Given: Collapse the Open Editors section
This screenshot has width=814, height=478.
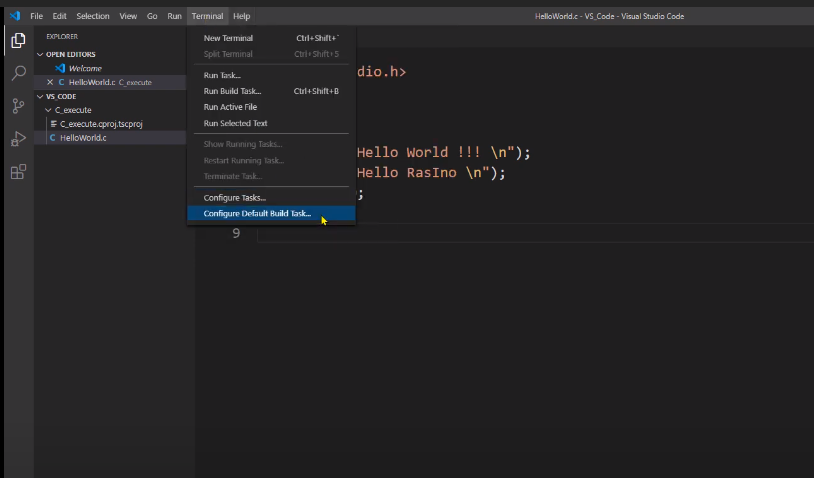Looking at the screenshot, I should pos(40,54).
